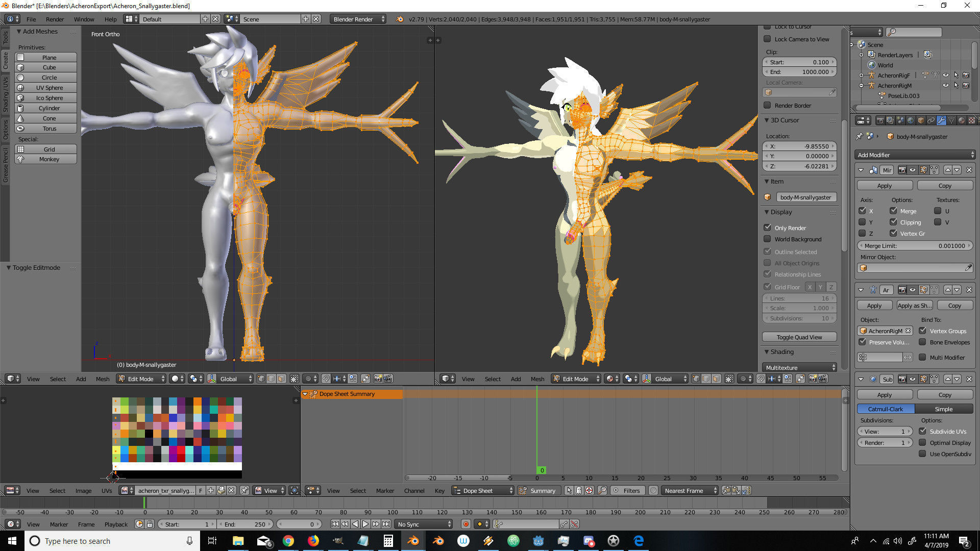The height and width of the screenshot is (551, 980).
Task: Open the World properties globe tab
Action: pos(911,120)
